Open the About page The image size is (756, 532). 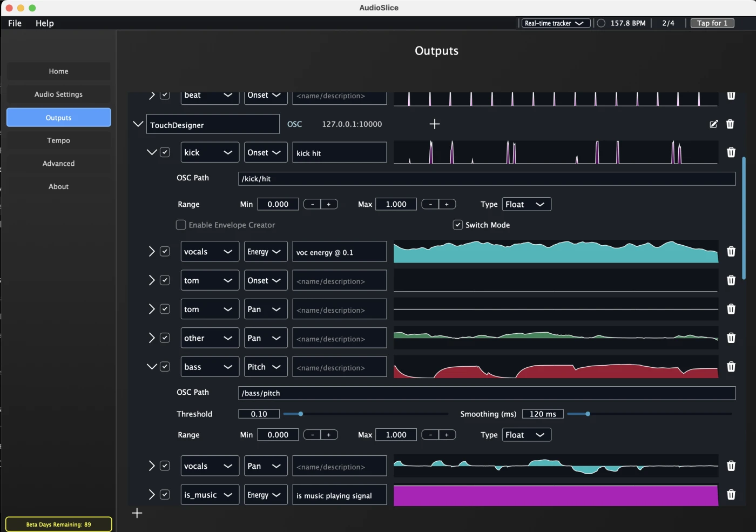[58, 187]
